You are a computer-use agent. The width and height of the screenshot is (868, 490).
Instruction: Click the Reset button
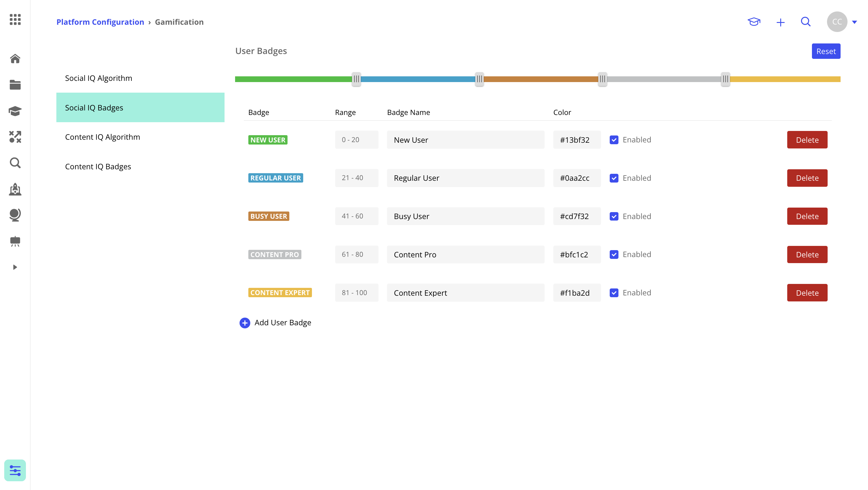(x=826, y=51)
